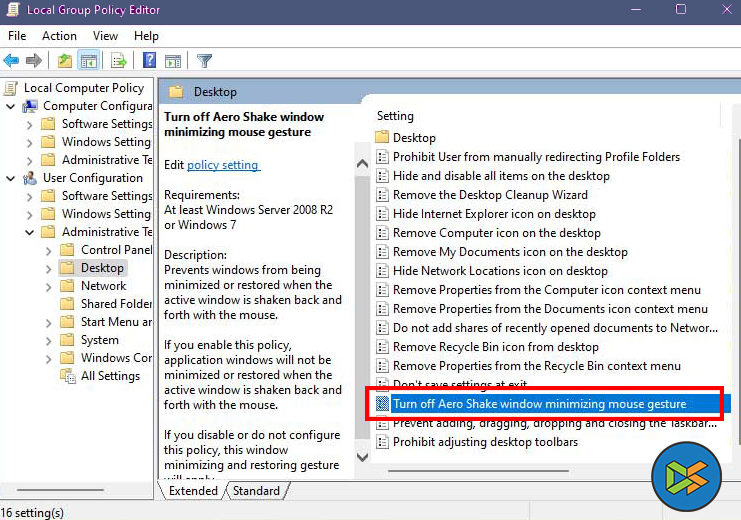Expand the Start Menu folder node

point(48,322)
